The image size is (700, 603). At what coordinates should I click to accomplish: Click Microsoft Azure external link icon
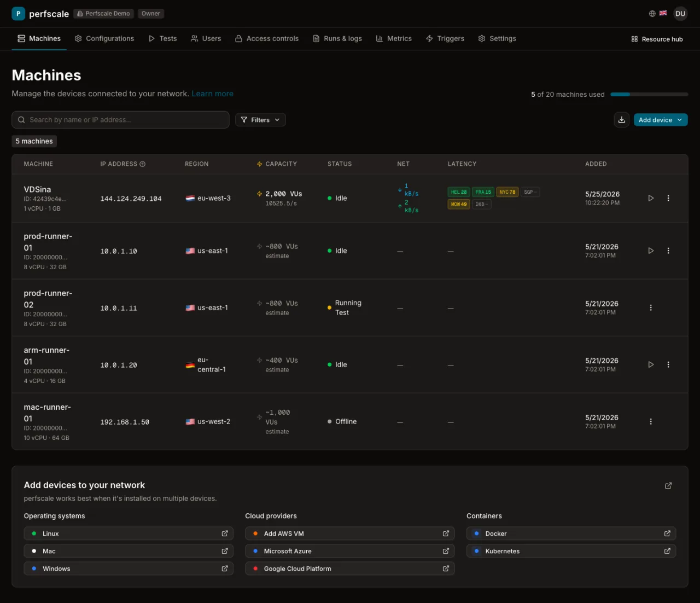446,551
